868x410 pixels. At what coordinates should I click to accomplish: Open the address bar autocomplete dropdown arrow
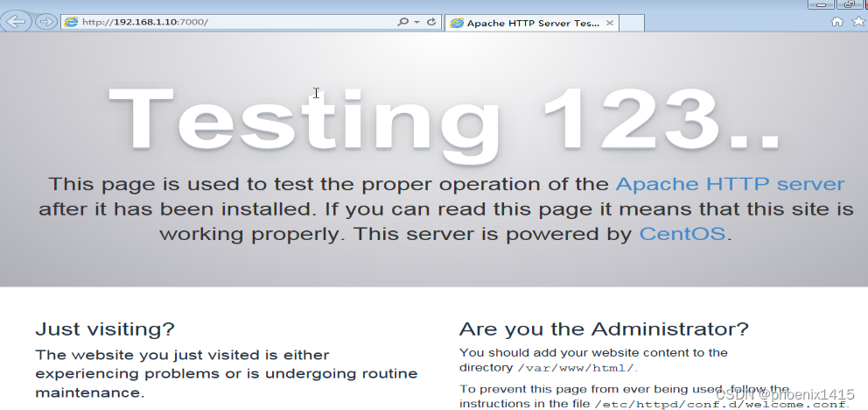[416, 22]
